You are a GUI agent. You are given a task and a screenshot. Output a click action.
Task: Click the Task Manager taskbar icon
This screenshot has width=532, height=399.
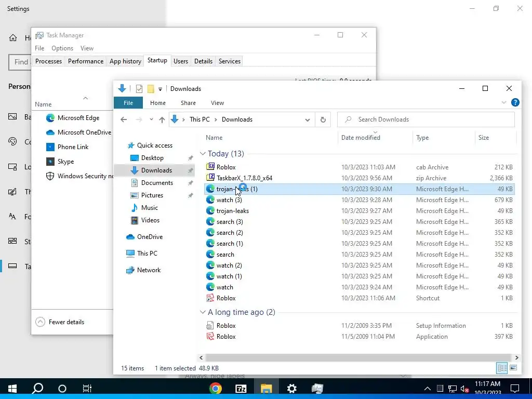click(317, 388)
